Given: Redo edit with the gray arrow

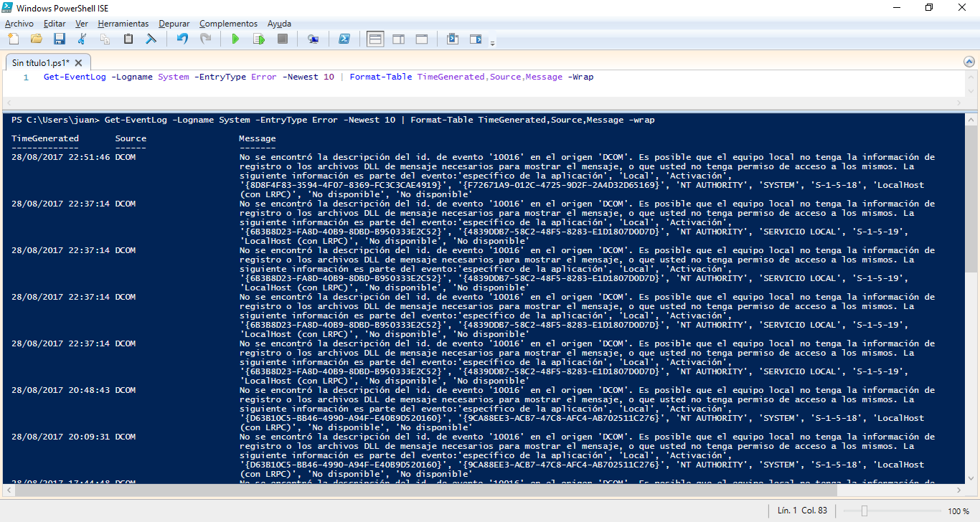Looking at the screenshot, I should (x=205, y=39).
